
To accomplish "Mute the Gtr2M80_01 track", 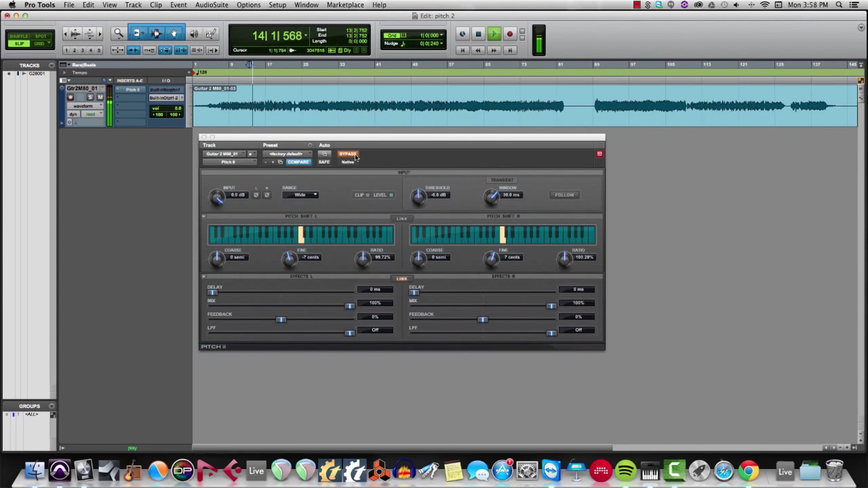I will (x=100, y=97).
